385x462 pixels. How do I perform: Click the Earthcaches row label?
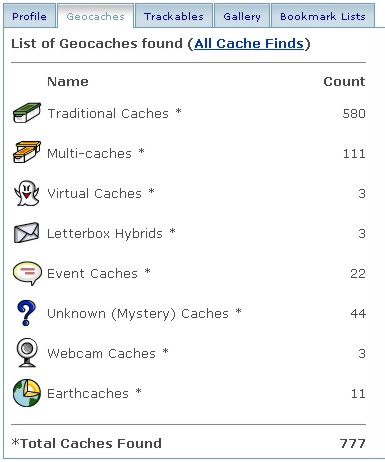(x=88, y=393)
